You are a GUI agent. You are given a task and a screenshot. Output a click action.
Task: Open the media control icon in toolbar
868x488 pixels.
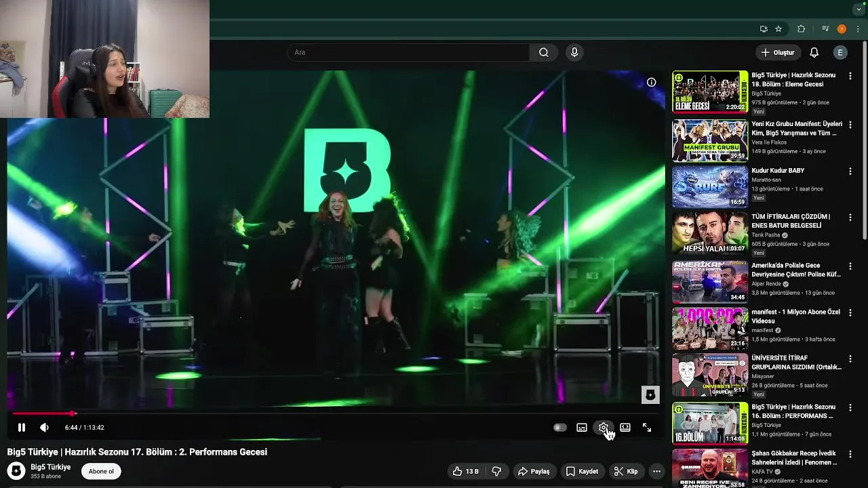click(x=825, y=29)
